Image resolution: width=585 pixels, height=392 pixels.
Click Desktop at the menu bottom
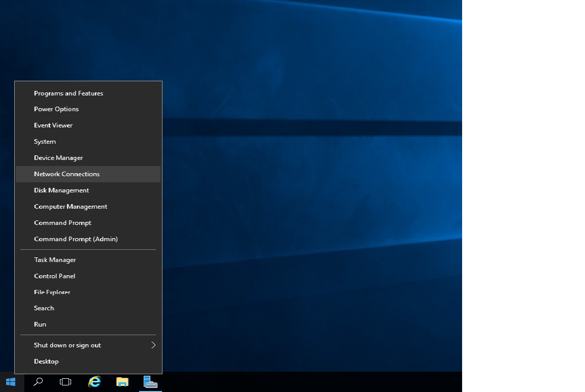pyautogui.click(x=46, y=362)
